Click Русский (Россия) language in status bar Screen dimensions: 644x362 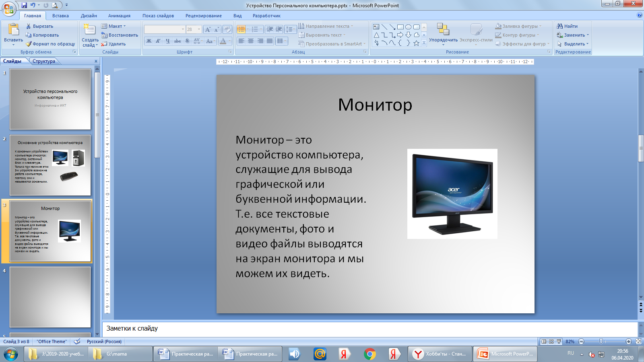(x=104, y=341)
